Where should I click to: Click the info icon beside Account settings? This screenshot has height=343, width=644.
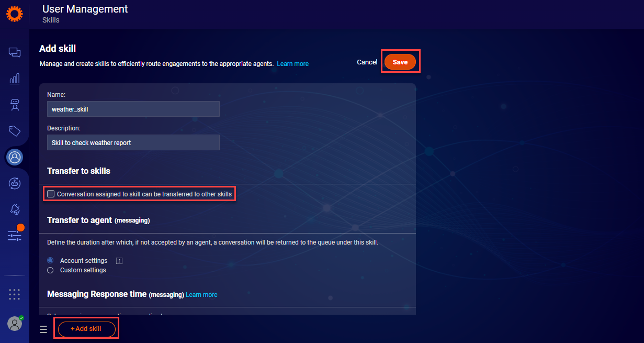click(x=119, y=261)
